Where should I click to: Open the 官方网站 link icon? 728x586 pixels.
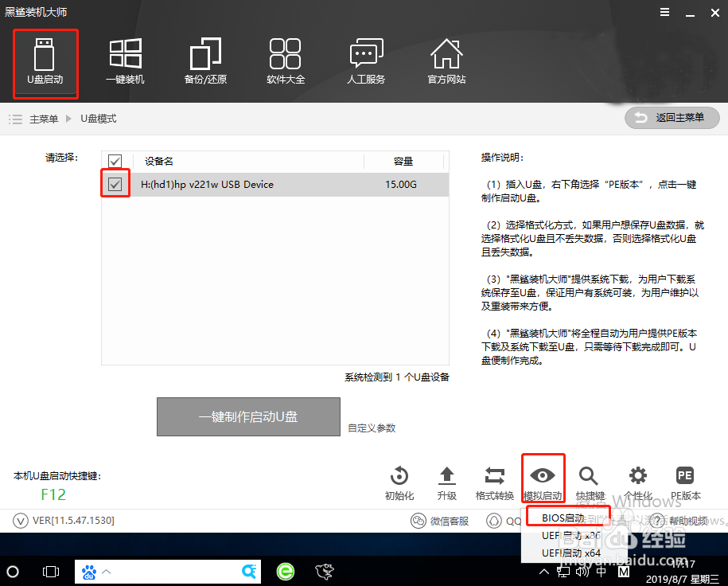446,62
